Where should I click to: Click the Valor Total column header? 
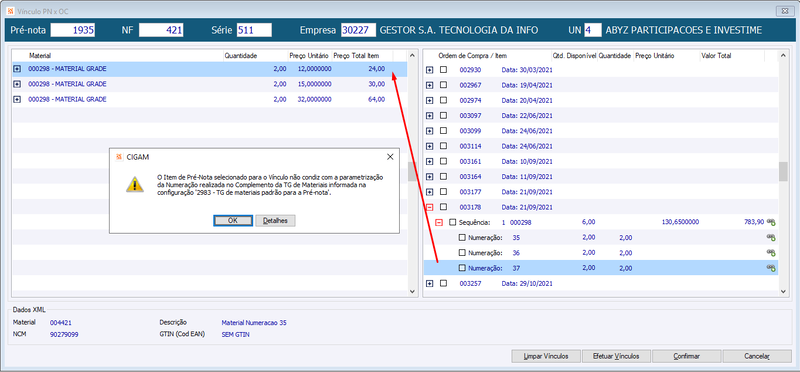point(716,56)
